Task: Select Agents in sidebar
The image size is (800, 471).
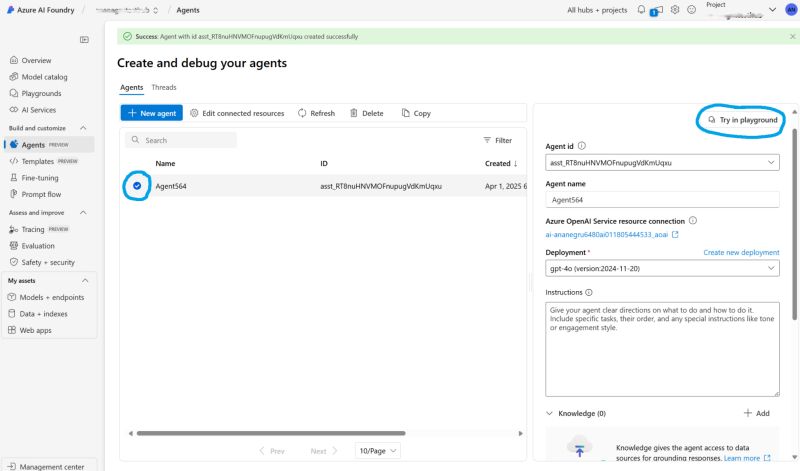Action: pos(49,145)
